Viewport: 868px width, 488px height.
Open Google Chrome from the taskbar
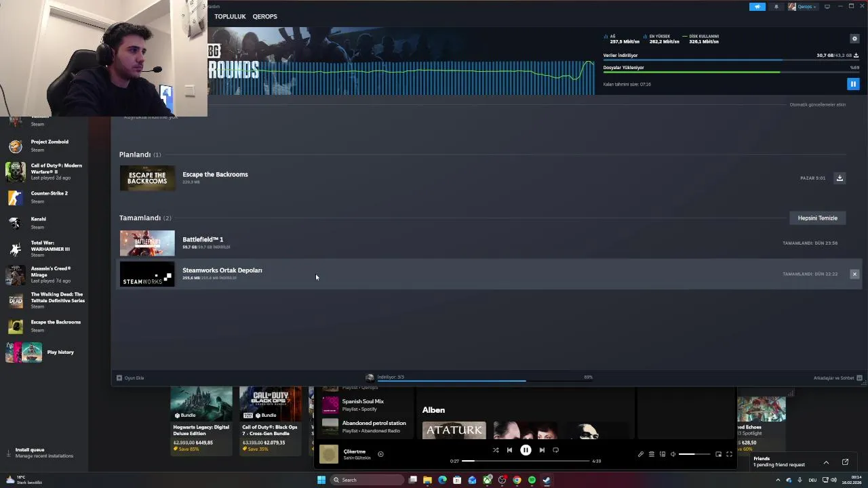[x=517, y=480]
